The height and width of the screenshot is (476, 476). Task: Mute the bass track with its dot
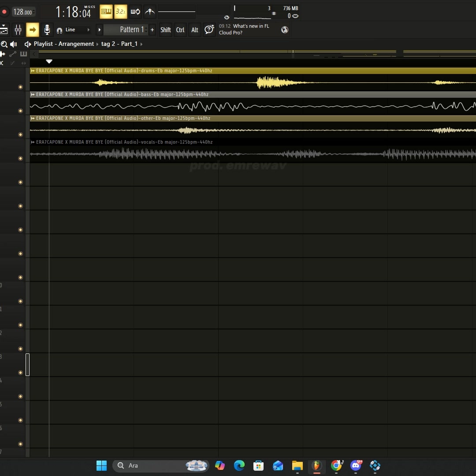click(20, 111)
